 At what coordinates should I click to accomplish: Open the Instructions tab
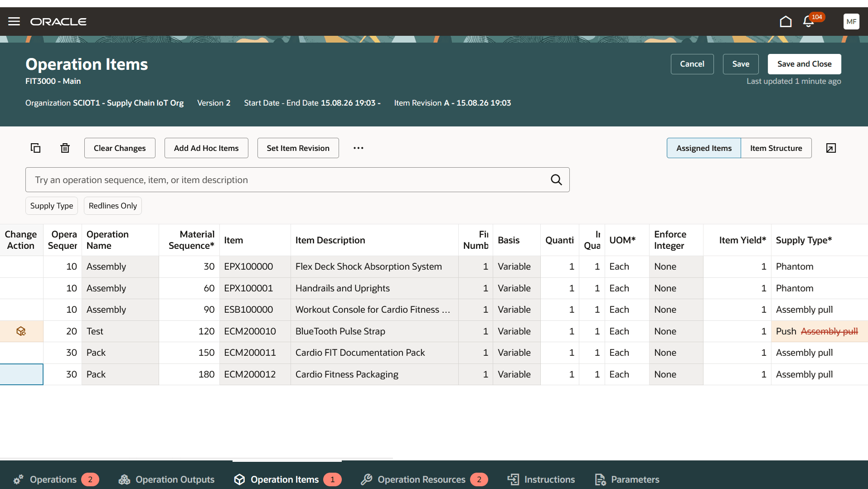pos(541,479)
